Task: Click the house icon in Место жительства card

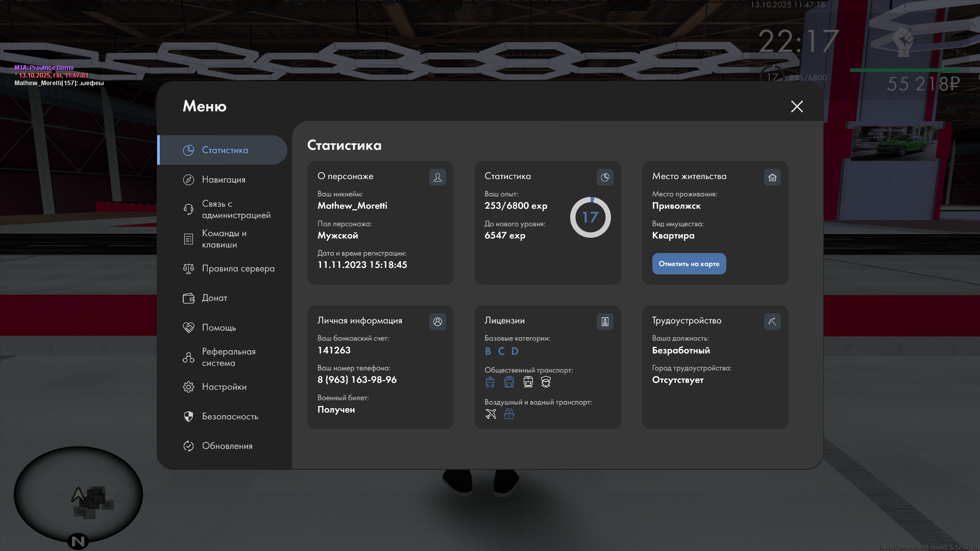Action: (772, 177)
